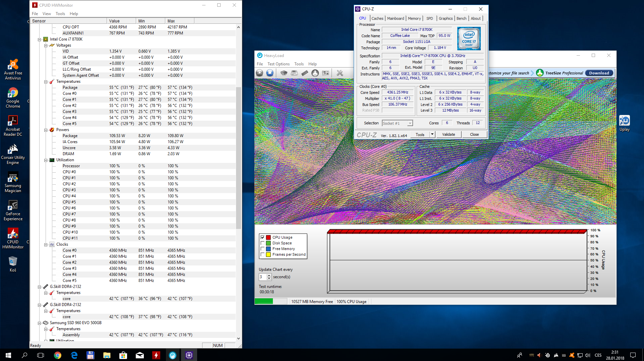Screen dimensions: 644x361
Task: Increase the chart update interval with up arrow
Action: point(269,275)
